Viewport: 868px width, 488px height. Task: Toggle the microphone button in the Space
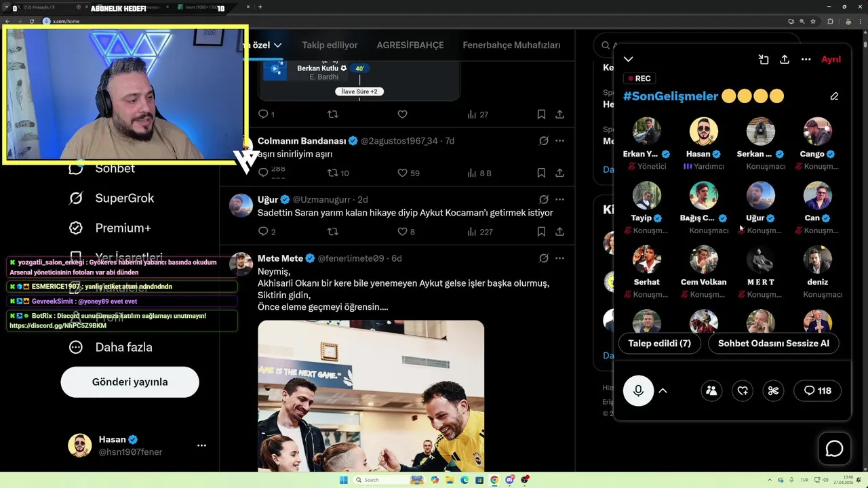[x=638, y=390]
